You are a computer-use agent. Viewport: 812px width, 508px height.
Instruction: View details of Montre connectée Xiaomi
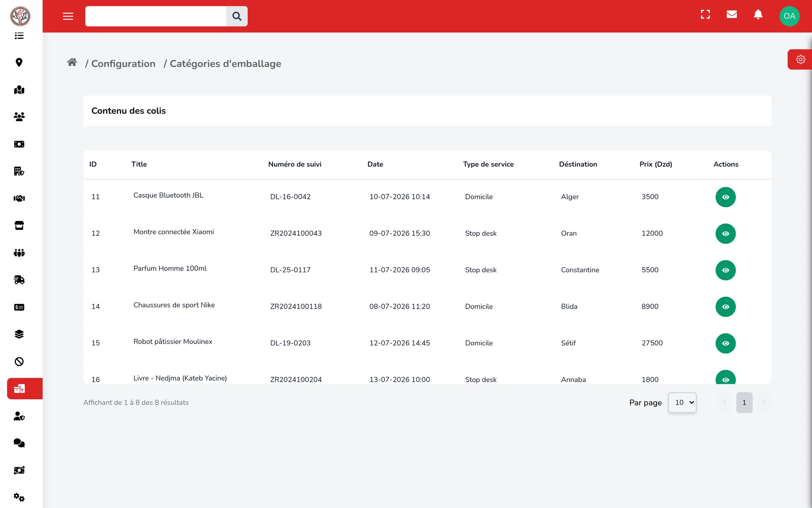point(725,234)
